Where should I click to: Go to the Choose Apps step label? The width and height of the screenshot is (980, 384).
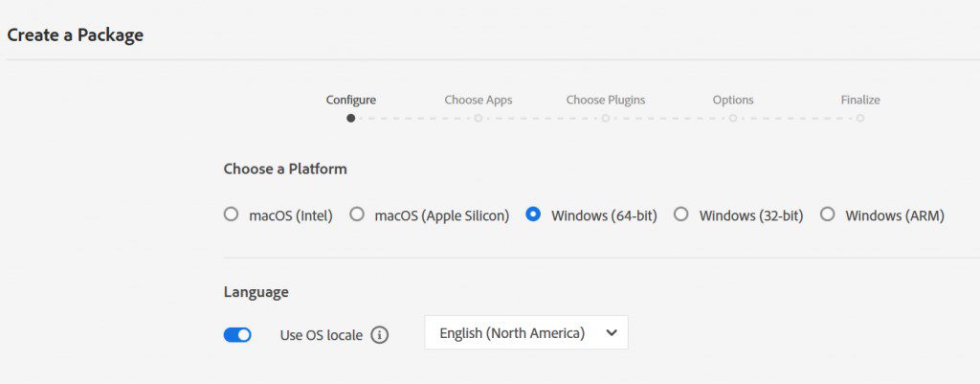[x=479, y=100]
